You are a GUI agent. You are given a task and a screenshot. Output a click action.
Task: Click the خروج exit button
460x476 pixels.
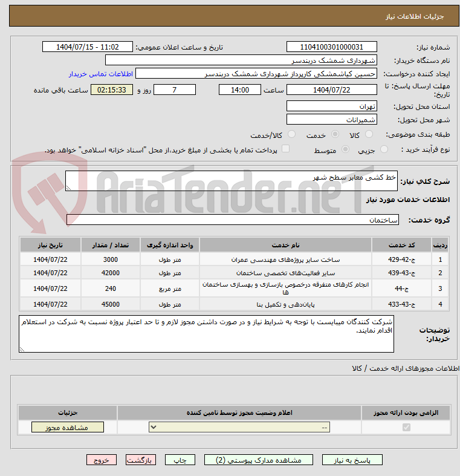coord(102,460)
